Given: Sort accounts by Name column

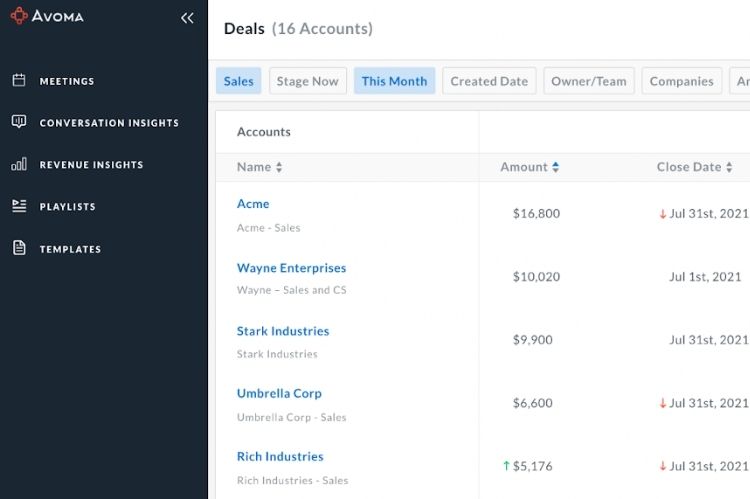Looking at the screenshot, I should click(x=259, y=167).
